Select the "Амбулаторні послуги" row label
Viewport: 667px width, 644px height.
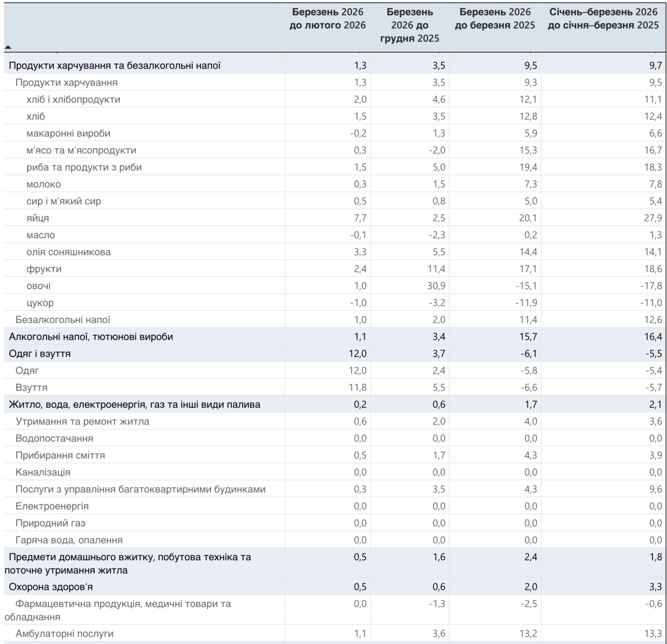click(x=64, y=634)
